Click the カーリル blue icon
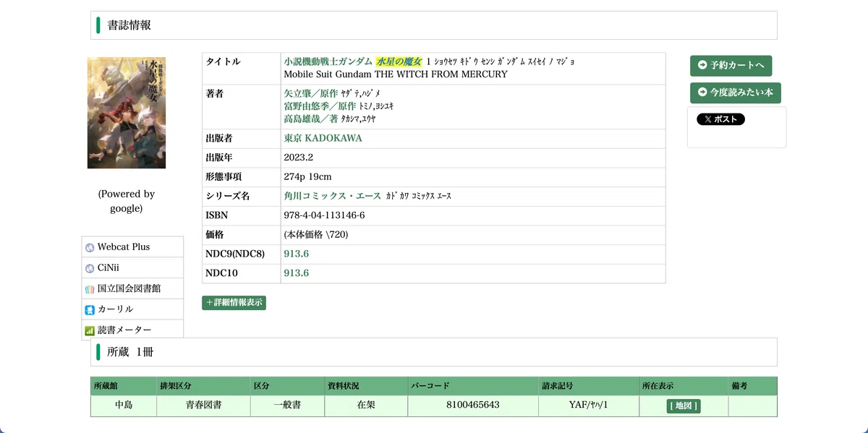 [x=90, y=309]
